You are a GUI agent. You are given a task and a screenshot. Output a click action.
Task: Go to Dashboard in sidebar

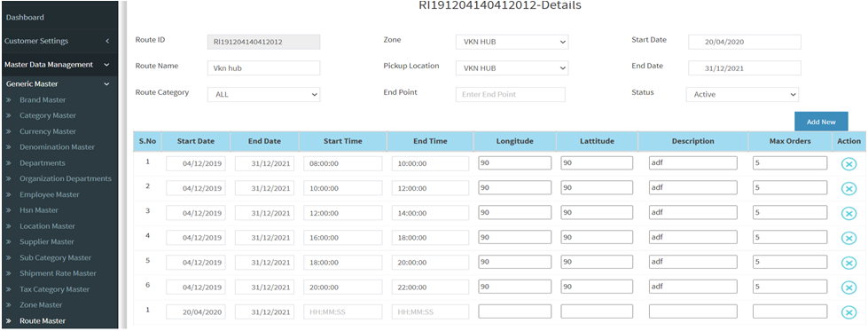pos(25,18)
